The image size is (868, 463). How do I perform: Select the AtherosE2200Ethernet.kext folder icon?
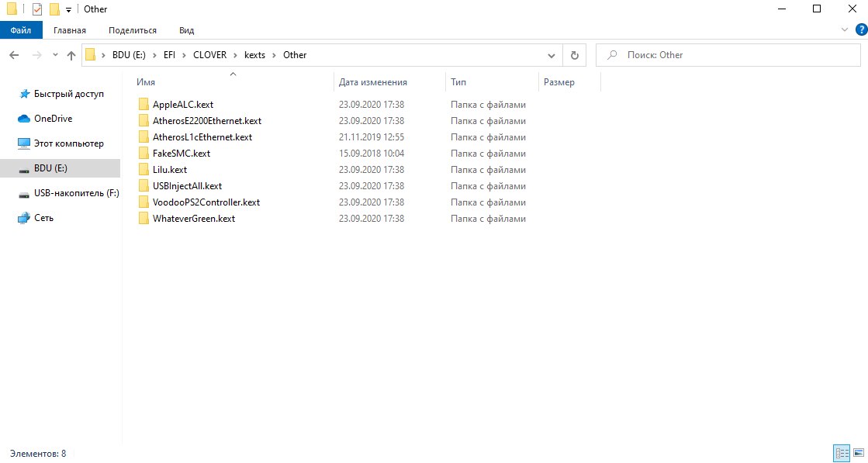click(x=144, y=120)
